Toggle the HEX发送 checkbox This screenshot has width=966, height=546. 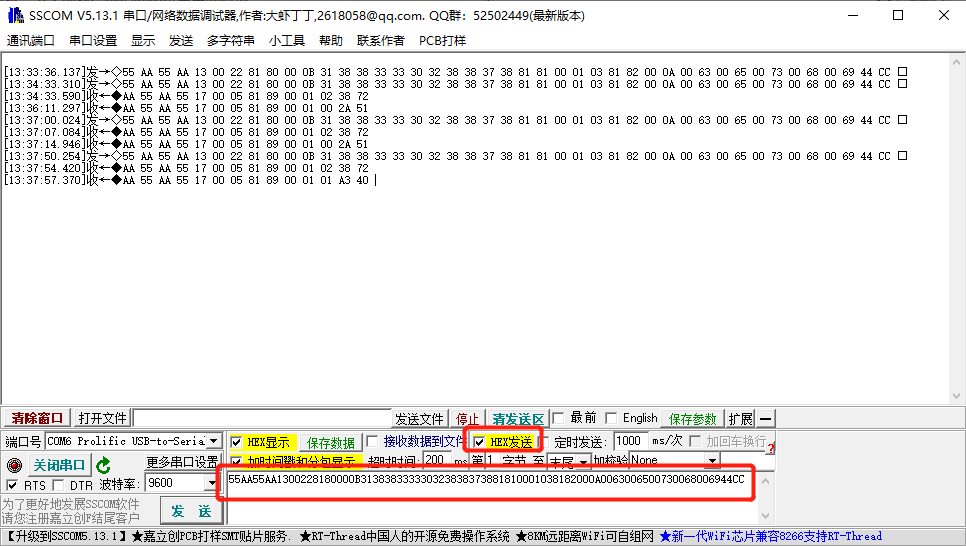479,442
